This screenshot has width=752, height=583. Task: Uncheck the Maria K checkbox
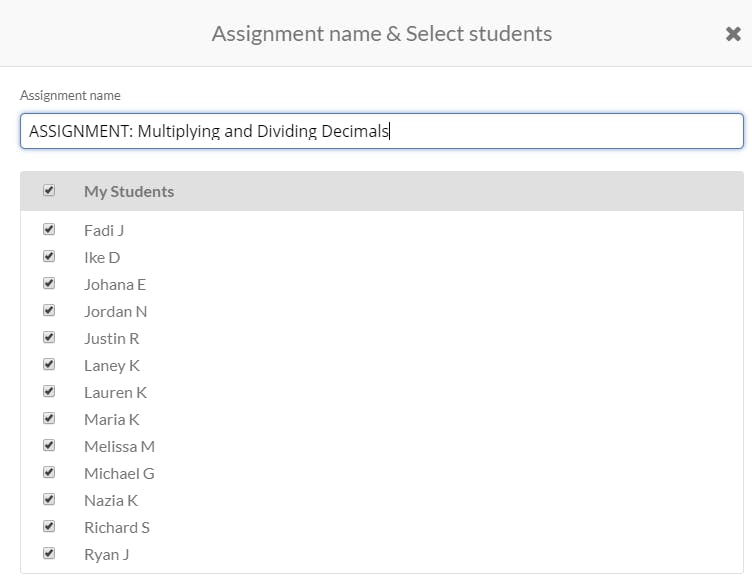click(x=49, y=418)
